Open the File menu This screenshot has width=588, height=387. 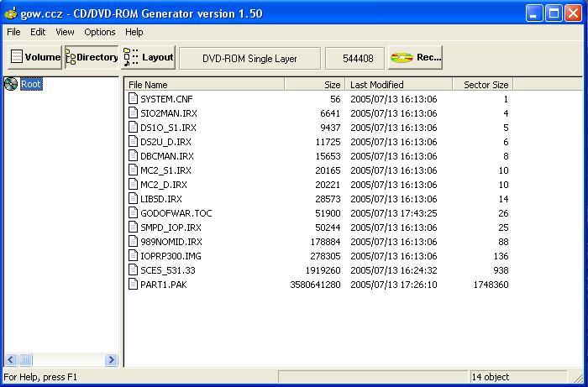click(13, 32)
